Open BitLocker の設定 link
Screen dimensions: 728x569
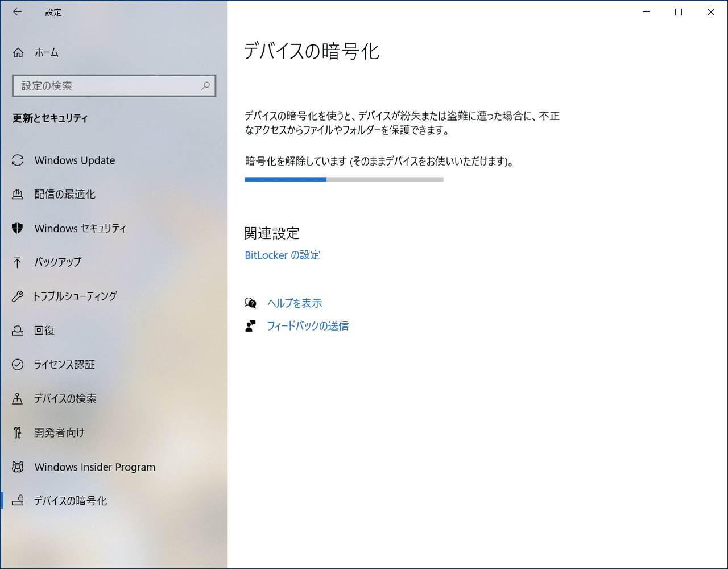click(x=282, y=255)
